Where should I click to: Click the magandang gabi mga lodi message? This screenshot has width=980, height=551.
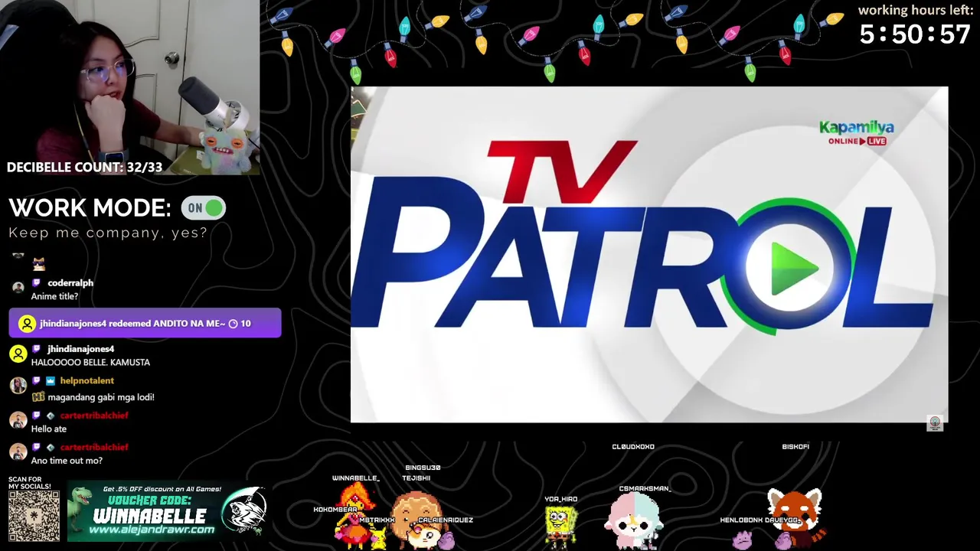point(101,398)
